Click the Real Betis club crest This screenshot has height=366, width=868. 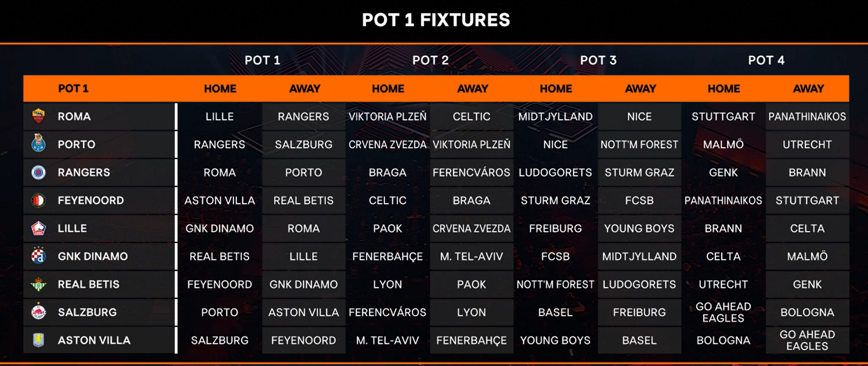[39, 284]
